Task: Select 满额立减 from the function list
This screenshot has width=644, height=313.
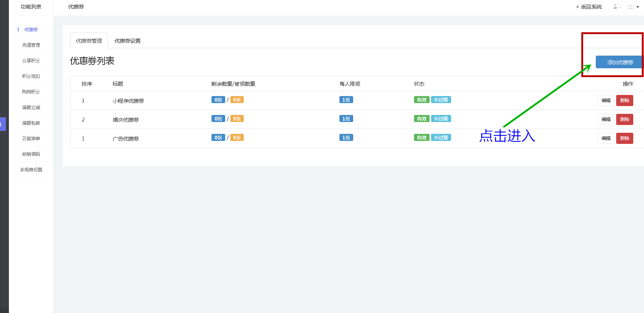Action: [31, 108]
